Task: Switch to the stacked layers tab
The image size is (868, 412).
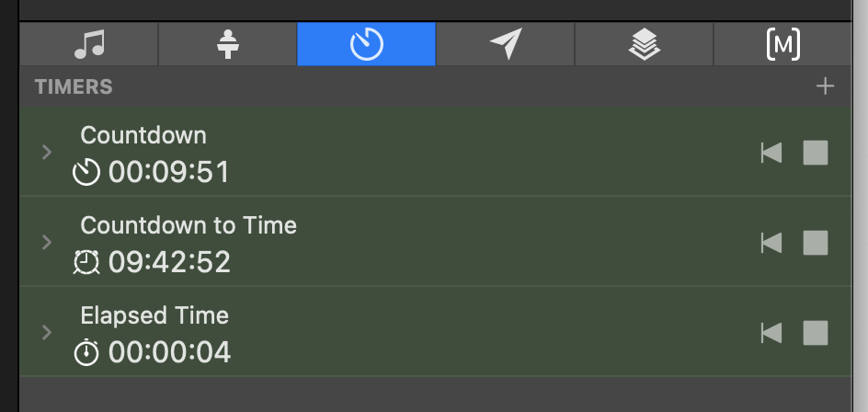Action: click(x=644, y=44)
